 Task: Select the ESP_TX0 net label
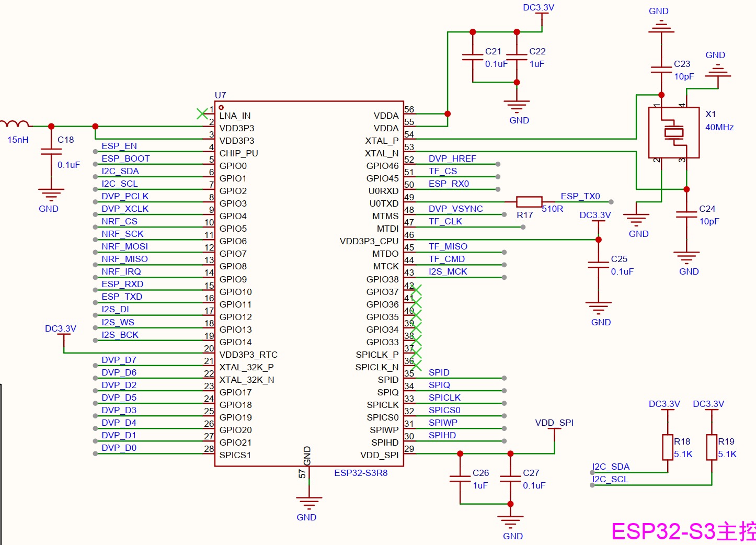tap(580, 196)
